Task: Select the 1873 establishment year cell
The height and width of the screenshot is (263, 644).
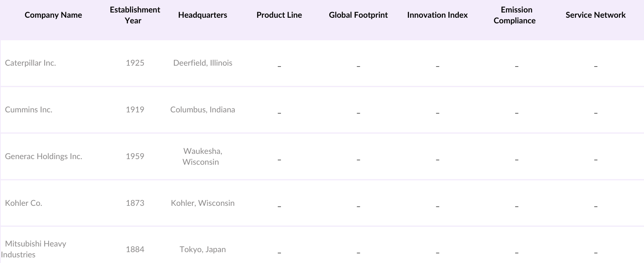Action: [135, 203]
